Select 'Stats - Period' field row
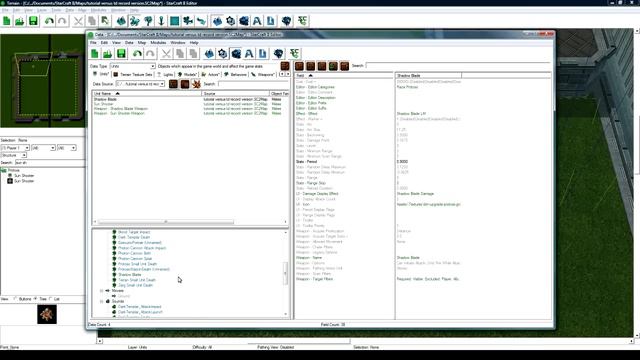Viewport: 640px width, 360px height. tap(423, 162)
